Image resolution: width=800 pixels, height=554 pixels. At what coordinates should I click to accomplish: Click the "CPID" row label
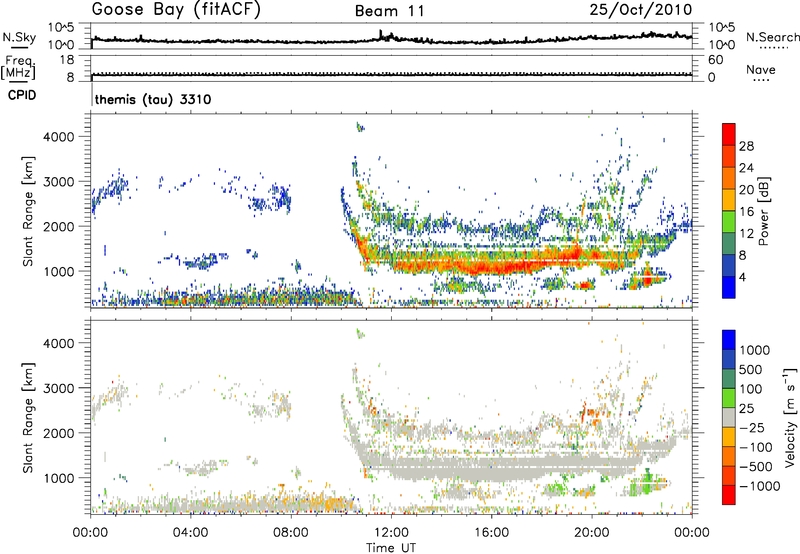(22, 95)
